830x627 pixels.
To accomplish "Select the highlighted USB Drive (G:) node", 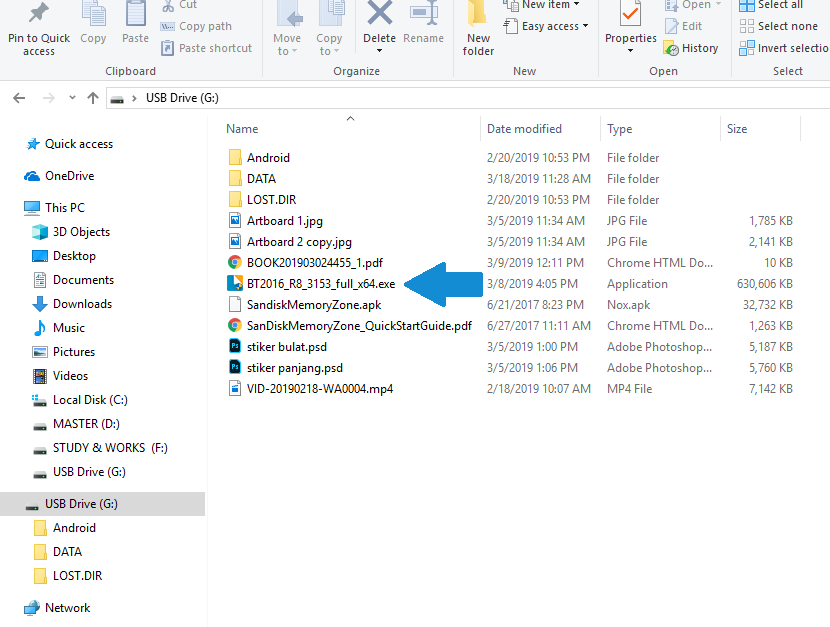I will [x=102, y=504].
